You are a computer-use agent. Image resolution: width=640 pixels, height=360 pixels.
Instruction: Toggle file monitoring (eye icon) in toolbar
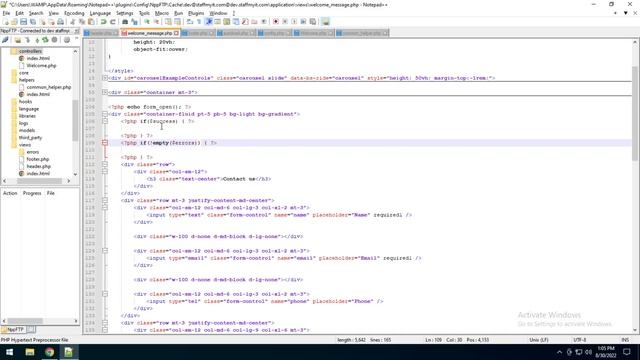(264, 22)
